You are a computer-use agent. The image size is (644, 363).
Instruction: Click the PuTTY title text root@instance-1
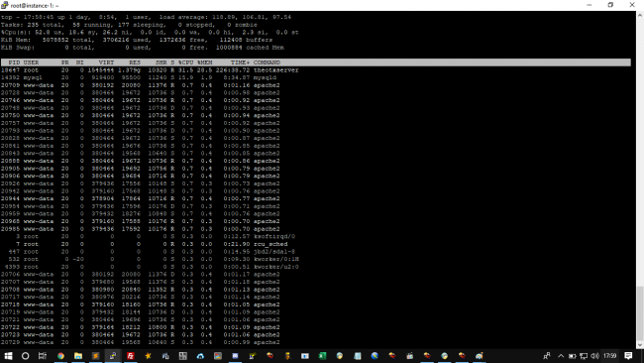(35, 5)
